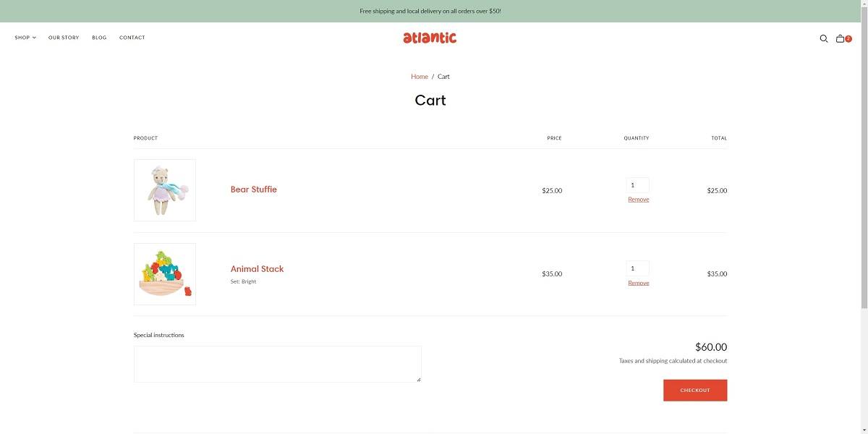
Task: Open the SHOP menu chevron
Action: 33,37
